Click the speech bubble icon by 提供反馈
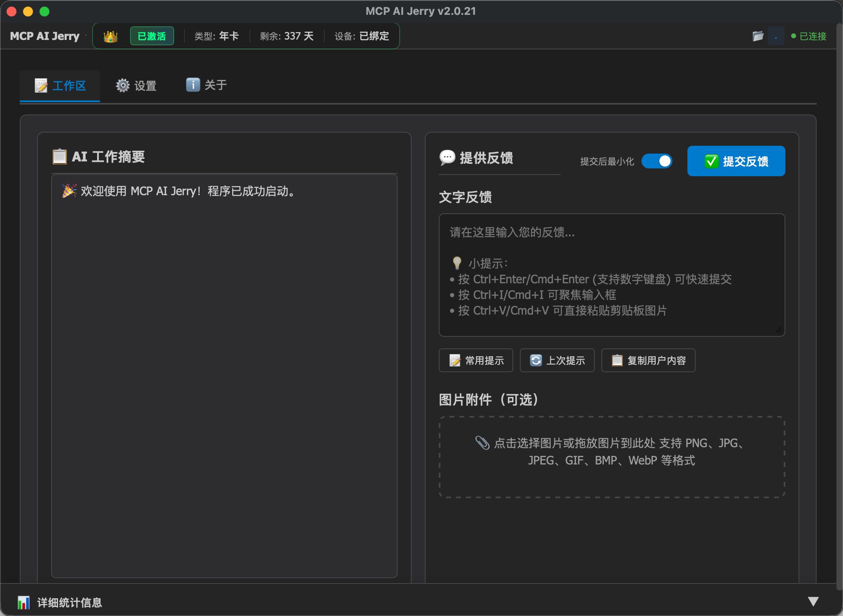Image resolution: width=843 pixels, height=616 pixels. coord(447,158)
